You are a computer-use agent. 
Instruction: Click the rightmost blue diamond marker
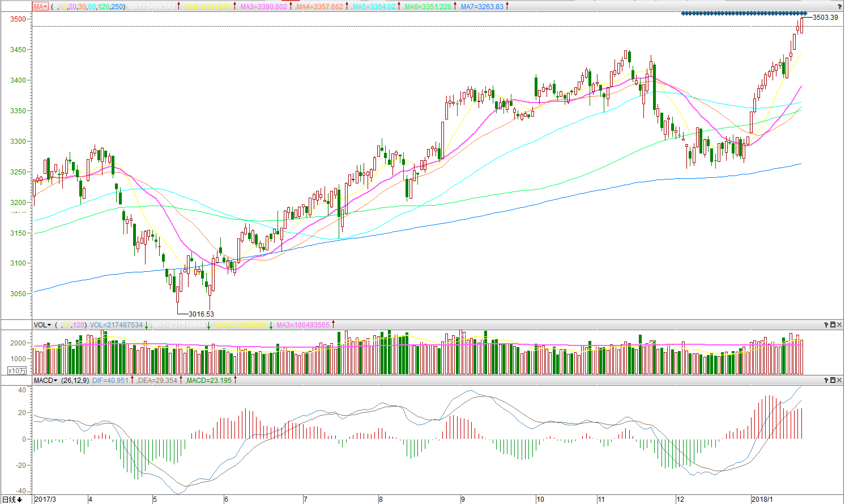(x=805, y=14)
